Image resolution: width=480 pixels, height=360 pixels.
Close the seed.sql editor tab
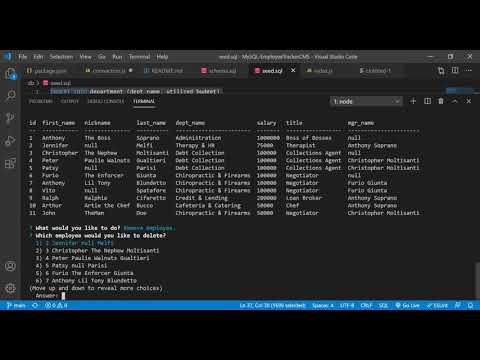coord(293,70)
